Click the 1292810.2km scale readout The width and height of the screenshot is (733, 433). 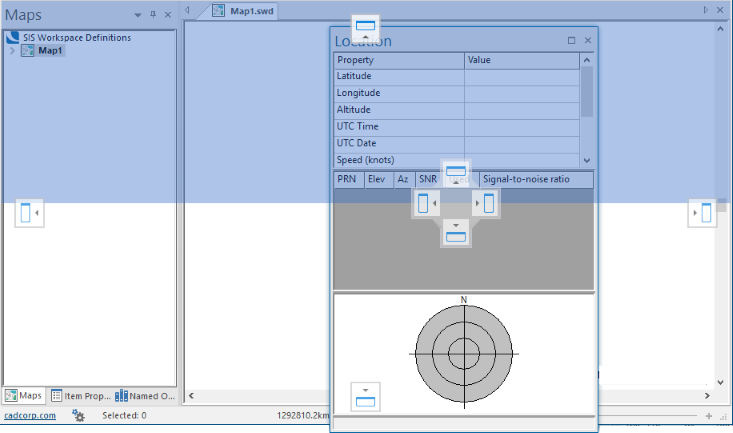tap(303, 415)
